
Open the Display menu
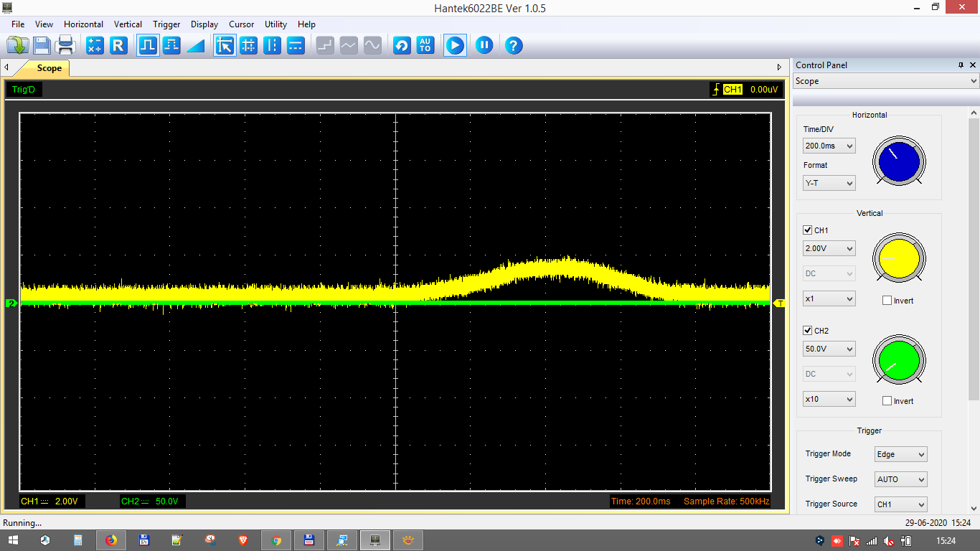(x=204, y=24)
